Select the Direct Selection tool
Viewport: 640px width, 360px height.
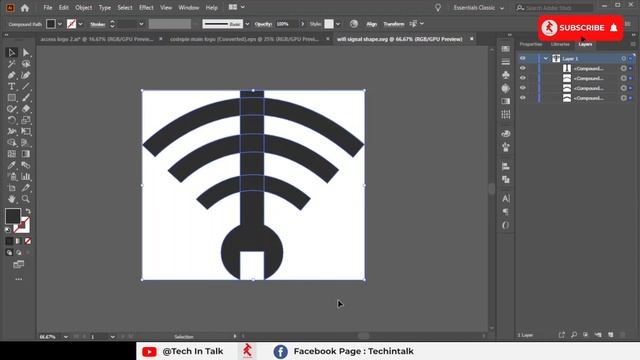pos(26,53)
